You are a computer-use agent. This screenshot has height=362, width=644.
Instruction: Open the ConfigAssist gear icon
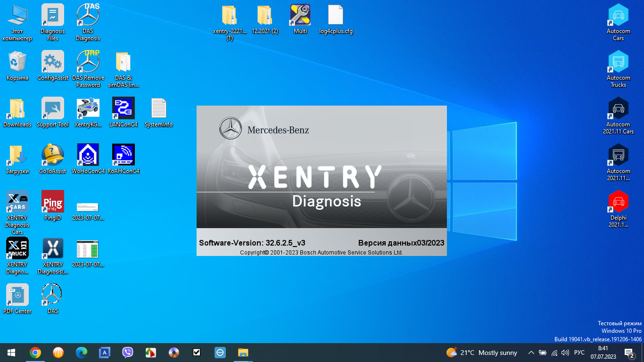(x=53, y=65)
